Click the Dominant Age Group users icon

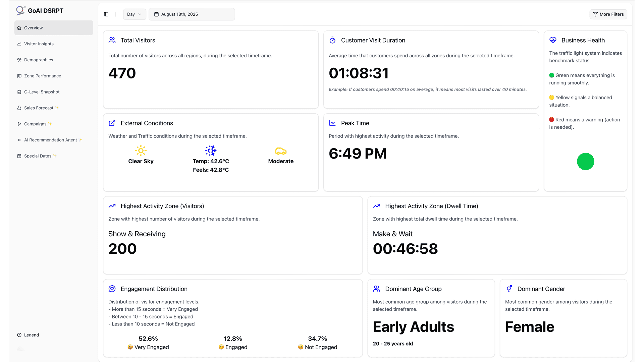click(x=377, y=289)
